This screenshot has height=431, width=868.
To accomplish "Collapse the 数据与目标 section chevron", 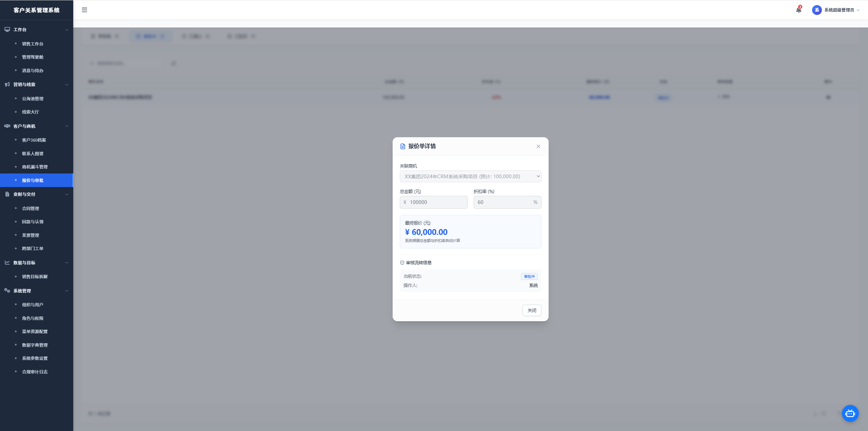I will (x=67, y=263).
